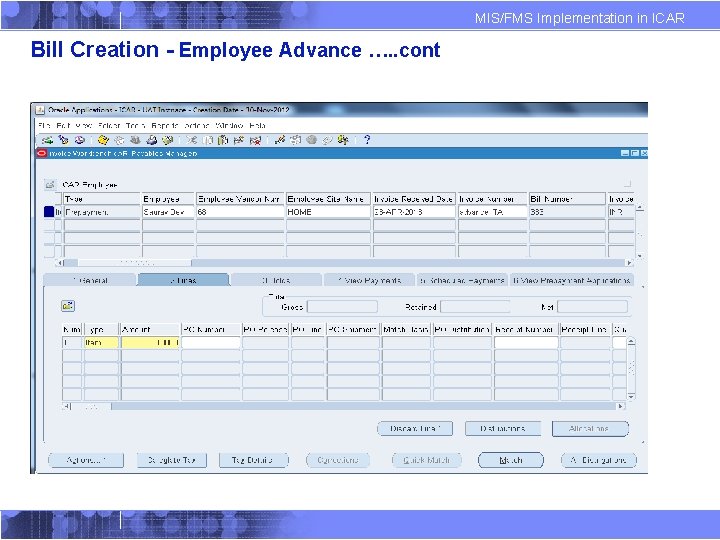
Task: Click the Paste clipboard toolbar icon
Action: pos(223,140)
